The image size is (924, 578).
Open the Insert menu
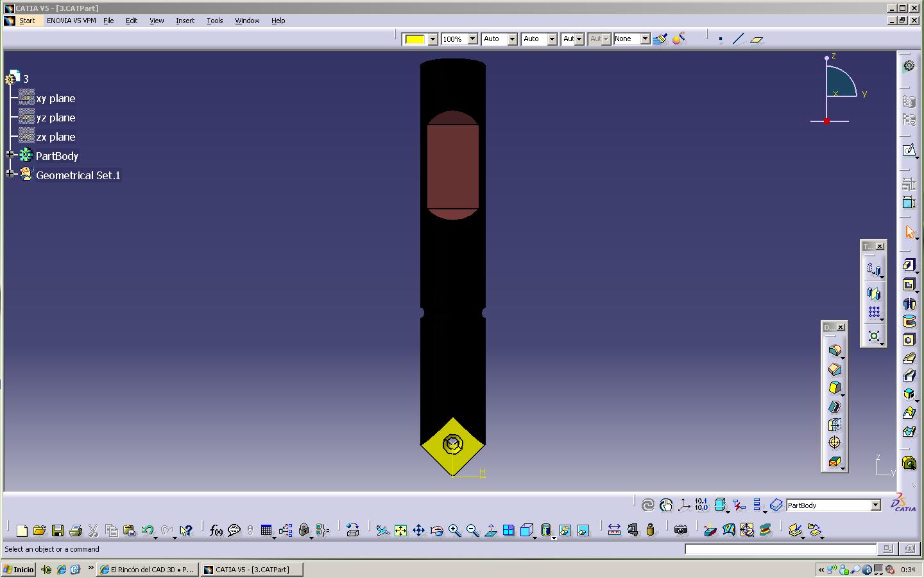tap(185, 21)
